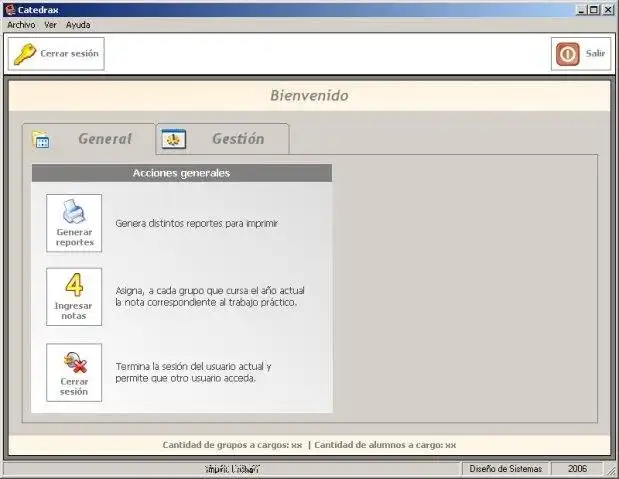This screenshot has height=479, width=619.
Task: Click the Cerrar sesión caption in actions panel
Action: coord(74,387)
